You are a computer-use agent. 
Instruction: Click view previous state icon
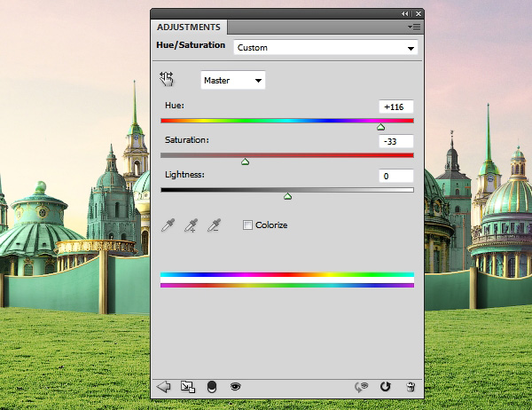361,387
